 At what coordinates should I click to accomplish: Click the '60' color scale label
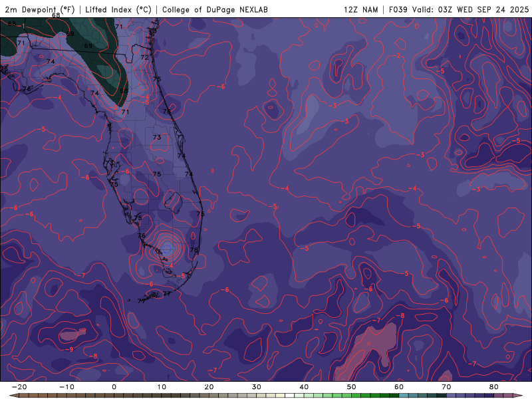(x=399, y=387)
